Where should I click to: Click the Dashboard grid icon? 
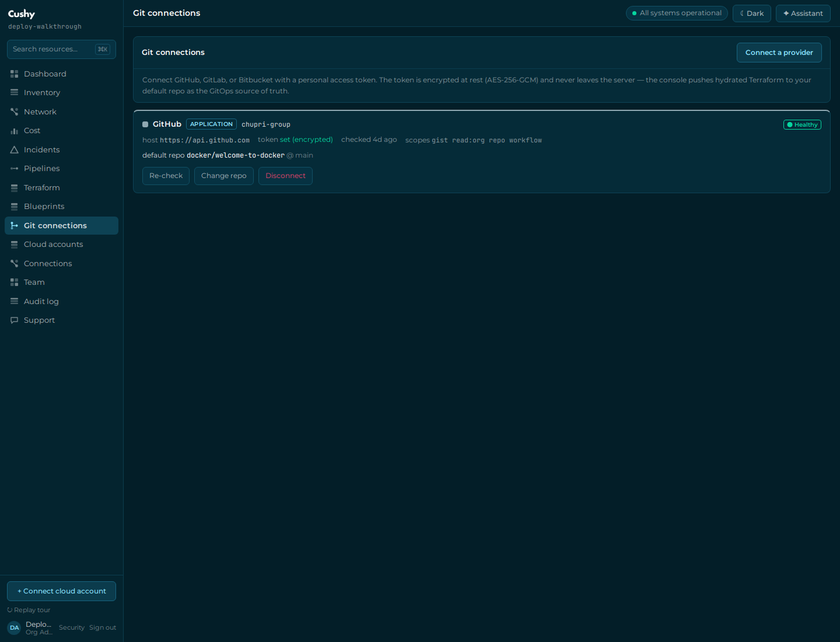14,74
